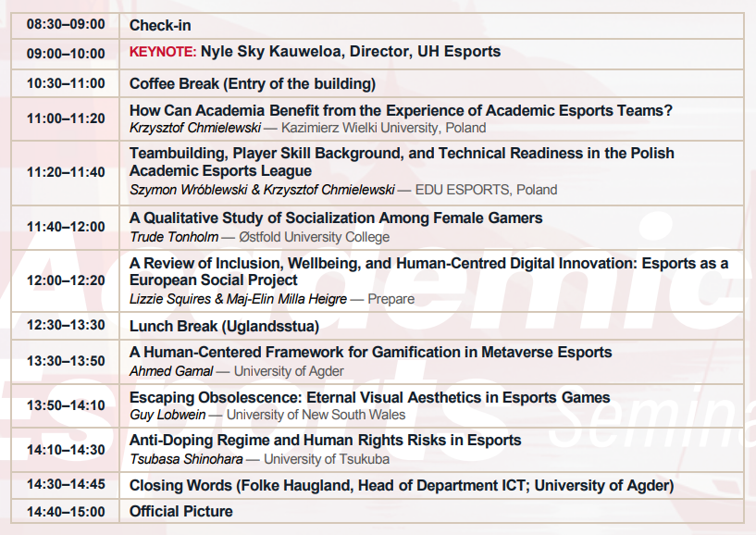Image resolution: width=756 pixels, height=535 pixels.
Task: Select the Official Picture row title
Action: (x=180, y=511)
